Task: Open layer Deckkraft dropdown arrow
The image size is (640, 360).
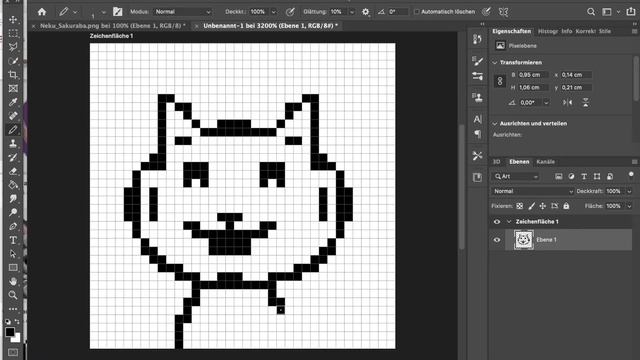Action: coord(629,191)
